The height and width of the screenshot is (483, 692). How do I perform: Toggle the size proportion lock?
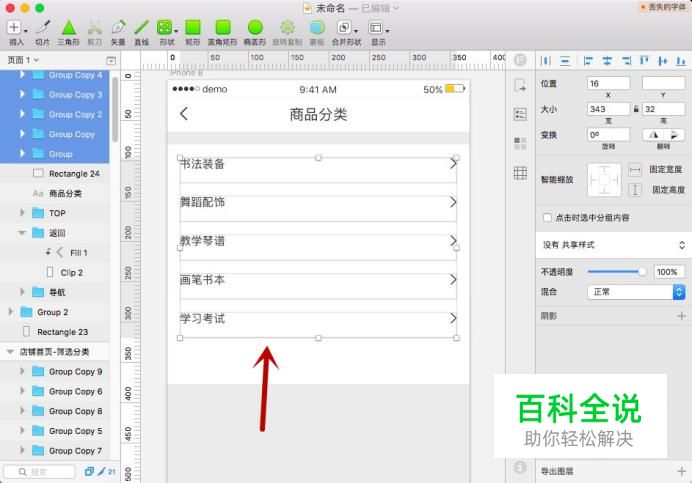coord(636,109)
